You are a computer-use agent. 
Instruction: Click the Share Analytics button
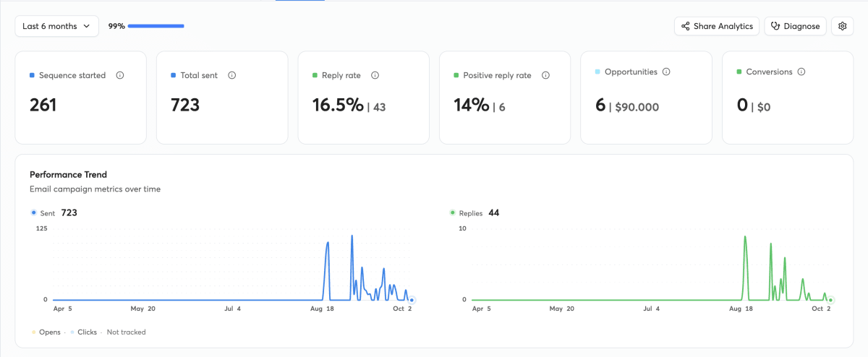coord(717,26)
